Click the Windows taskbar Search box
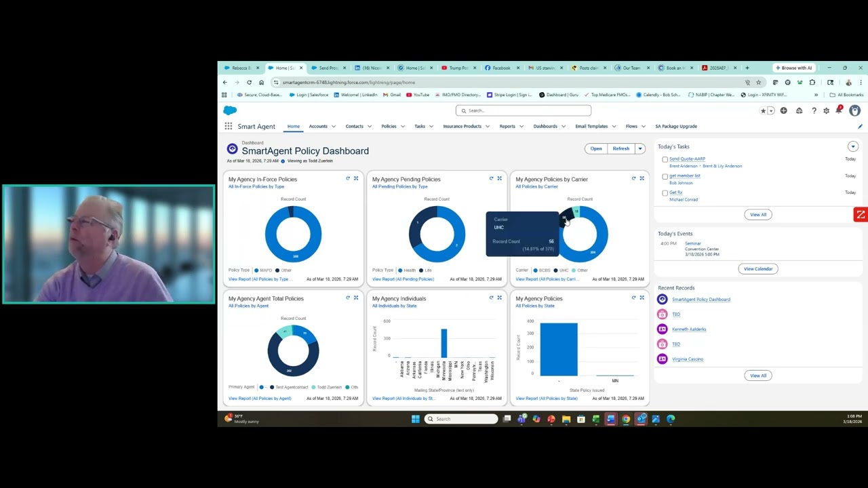 pyautogui.click(x=461, y=419)
